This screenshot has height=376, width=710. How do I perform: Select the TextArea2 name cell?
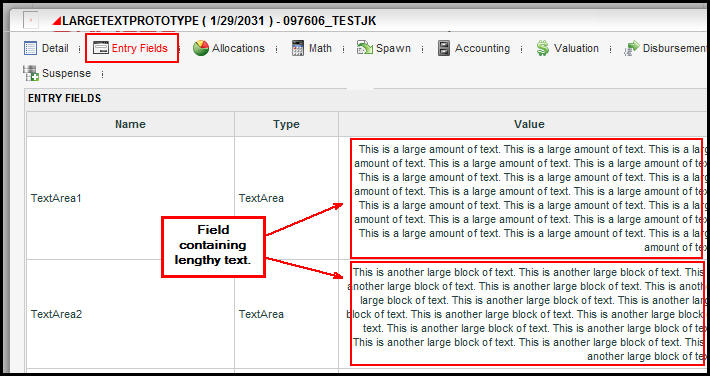(x=130, y=314)
